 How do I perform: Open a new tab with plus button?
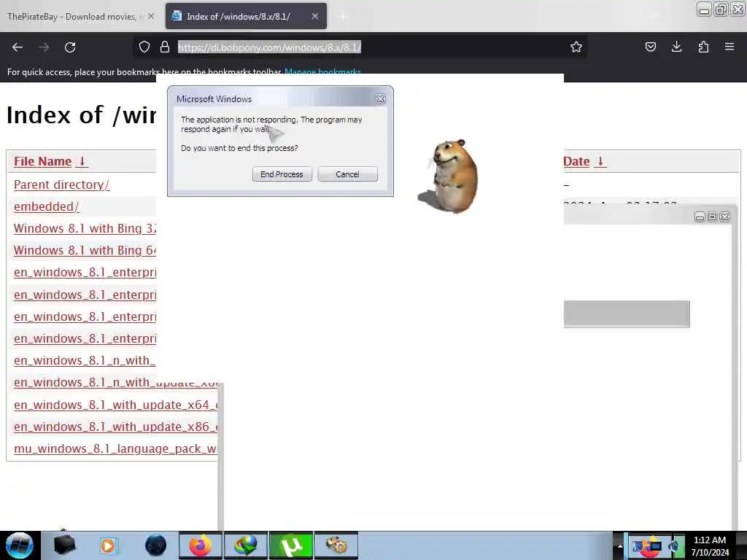[x=343, y=17]
